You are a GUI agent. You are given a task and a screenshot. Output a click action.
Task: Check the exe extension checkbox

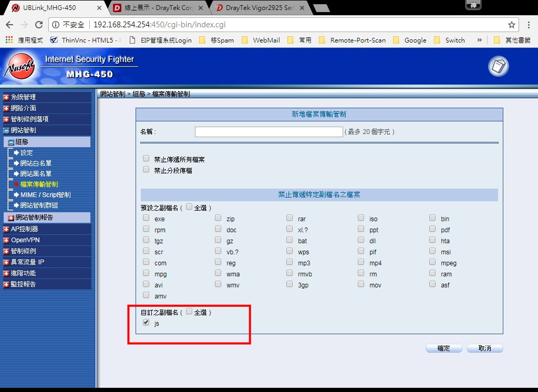tap(146, 218)
